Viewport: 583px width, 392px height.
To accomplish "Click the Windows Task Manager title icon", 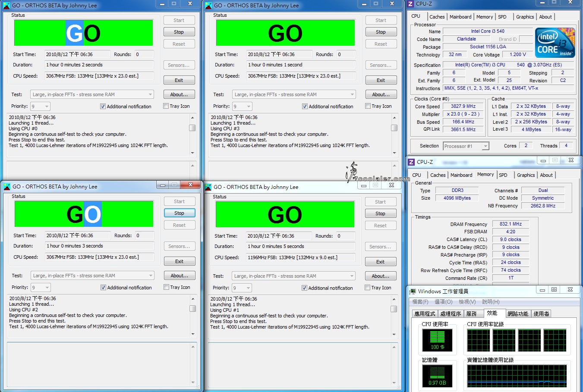I will pos(413,292).
